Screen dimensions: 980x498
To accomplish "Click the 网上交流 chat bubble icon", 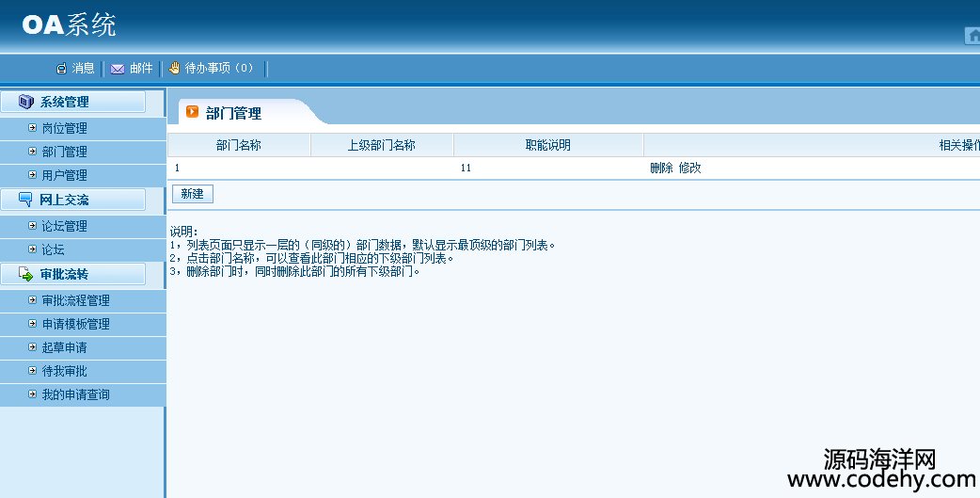I will 25,200.
